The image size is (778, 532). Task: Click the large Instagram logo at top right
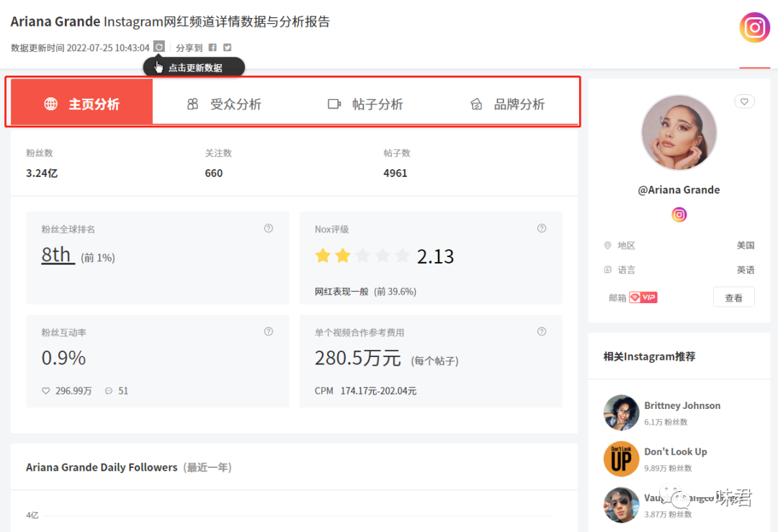click(755, 27)
